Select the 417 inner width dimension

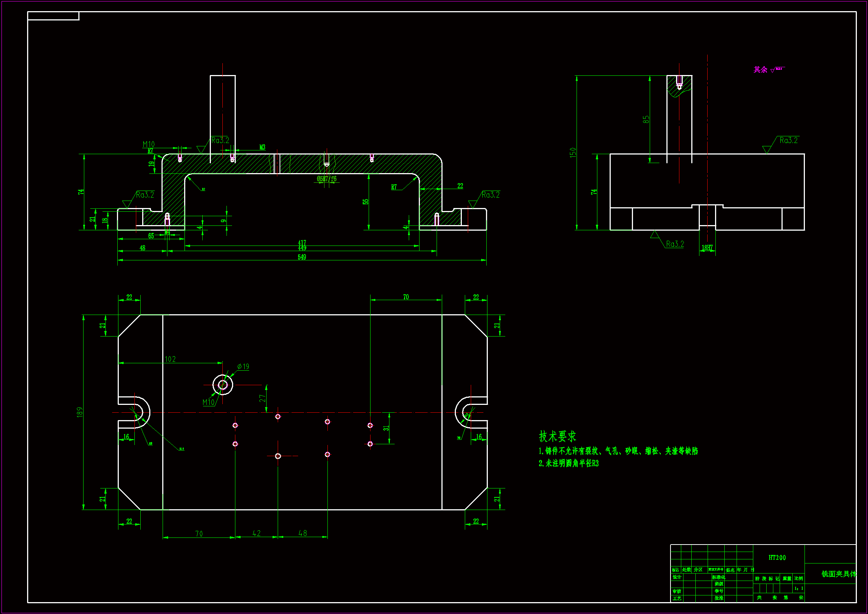point(302,243)
